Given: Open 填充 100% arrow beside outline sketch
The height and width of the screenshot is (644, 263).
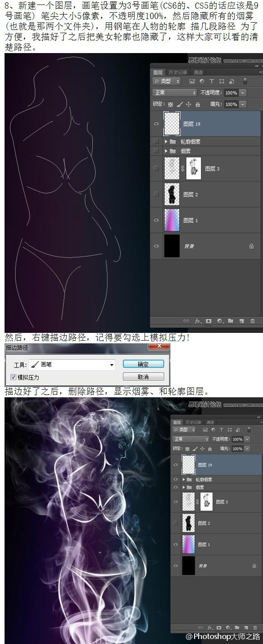Looking at the screenshot, I should [x=243, y=104].
